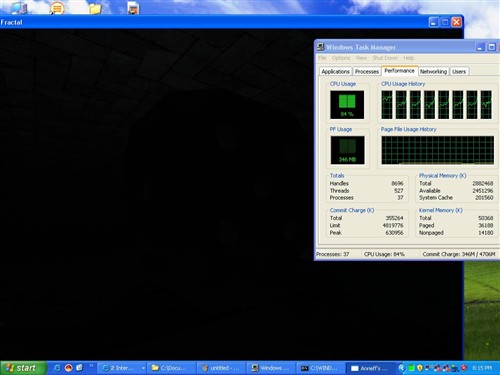The width and height of the screenshot is (500, 375).
Task: Switch to the Users tab
Action: pyautogui.click(x=459, y=72)
